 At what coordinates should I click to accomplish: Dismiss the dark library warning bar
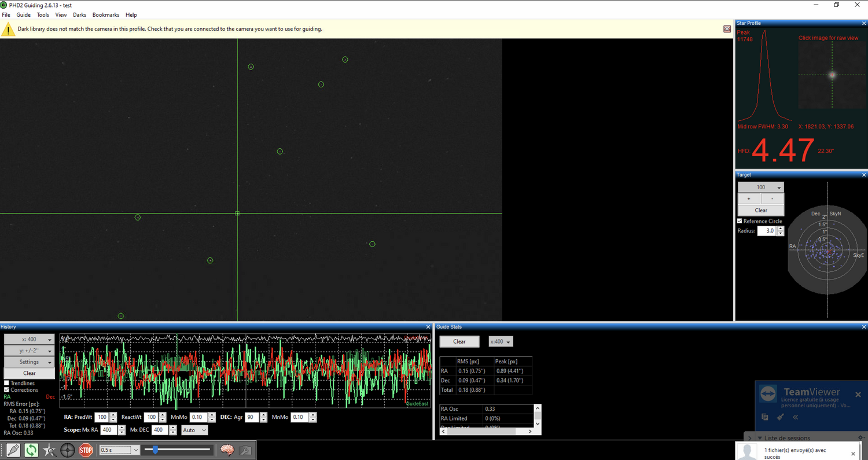coord(727,29)
